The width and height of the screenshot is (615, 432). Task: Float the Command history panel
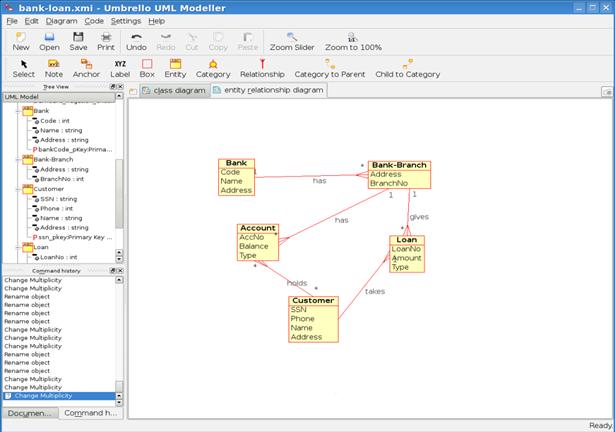pyautogui.click(x=113, y=270)
